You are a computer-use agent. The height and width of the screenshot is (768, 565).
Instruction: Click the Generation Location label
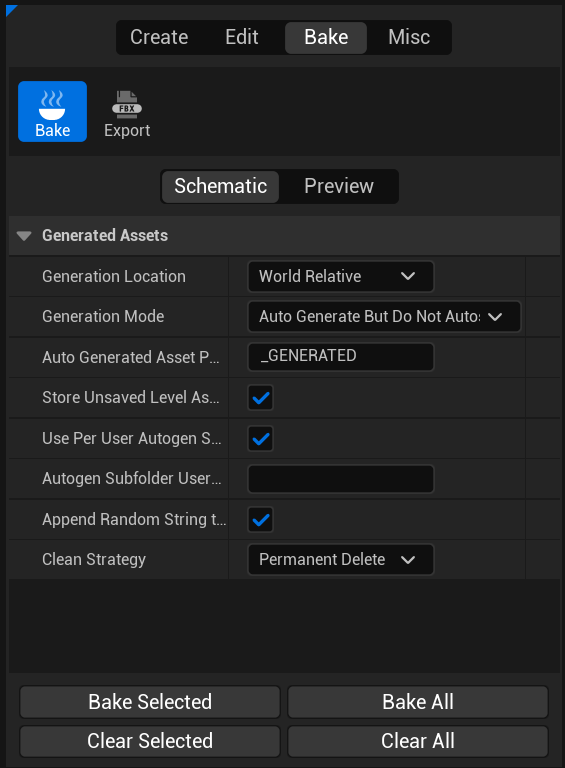point(114,276)
